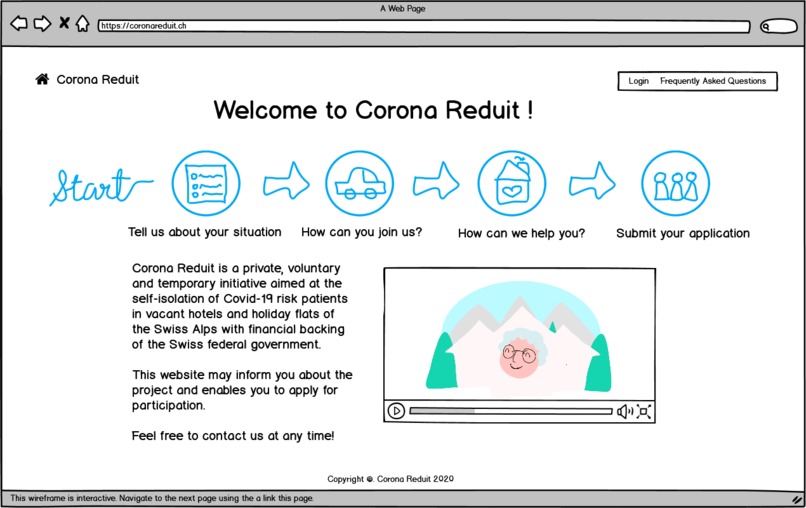Click the arrow between car and house
Image resolution: width=806 pixels, height=508 pixels.
pos(436,181)
